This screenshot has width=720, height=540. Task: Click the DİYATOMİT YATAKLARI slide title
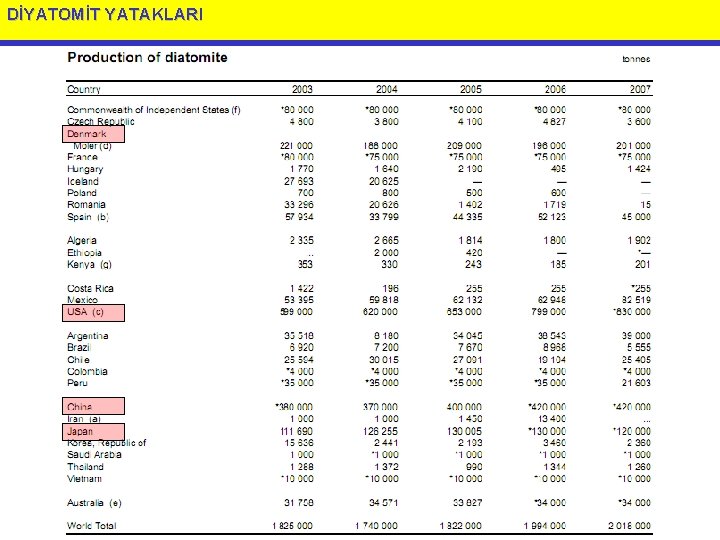[105, 14]
